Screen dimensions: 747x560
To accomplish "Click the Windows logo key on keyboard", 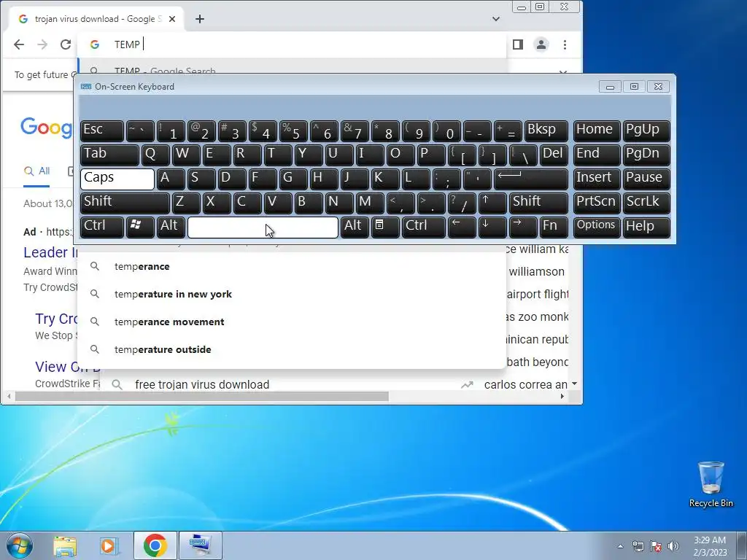I will pos(140,227).
